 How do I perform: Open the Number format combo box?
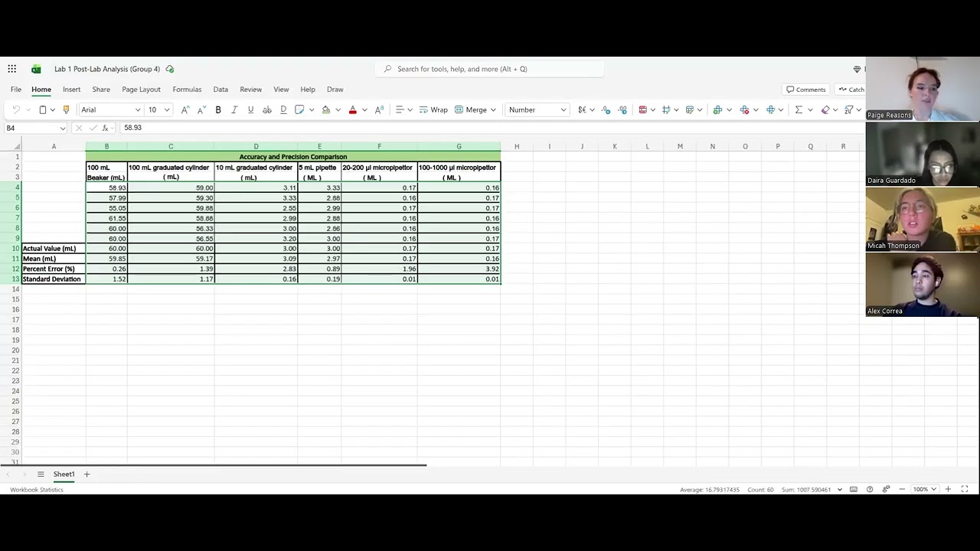coord(537,110)
